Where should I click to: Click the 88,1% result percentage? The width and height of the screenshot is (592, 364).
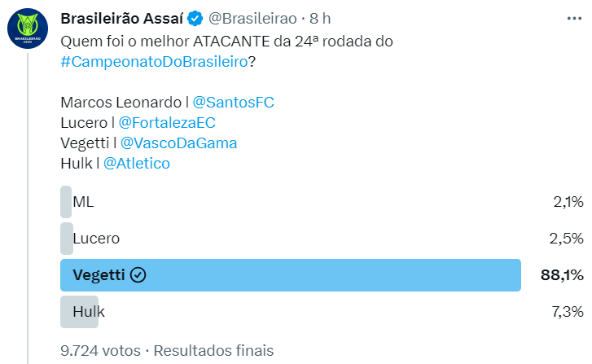(x=562, y=275)
